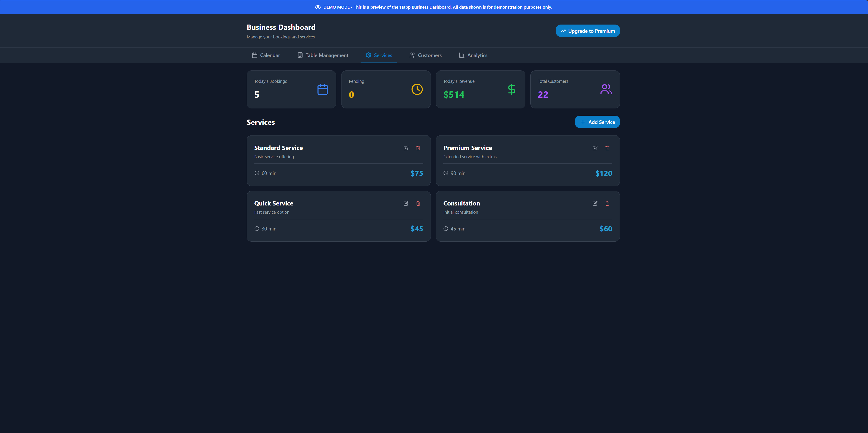868x433 pixels.
Task: Click the clock icon in Pending card
Action: tap(417, 89)
